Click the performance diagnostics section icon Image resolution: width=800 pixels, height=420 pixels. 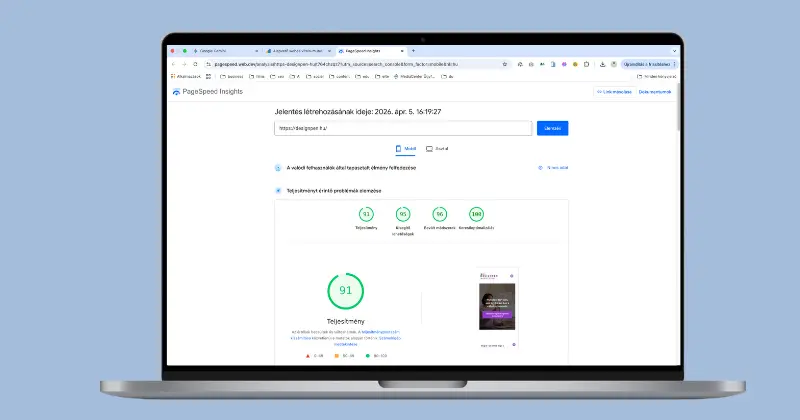pos(278,191)
